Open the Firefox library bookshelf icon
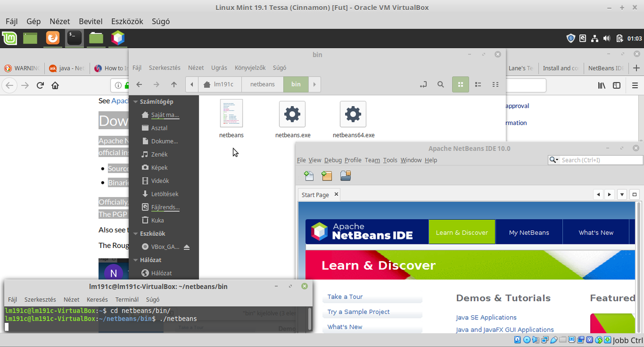This screenshot has width=644, height=347. (x=602, y=85)
